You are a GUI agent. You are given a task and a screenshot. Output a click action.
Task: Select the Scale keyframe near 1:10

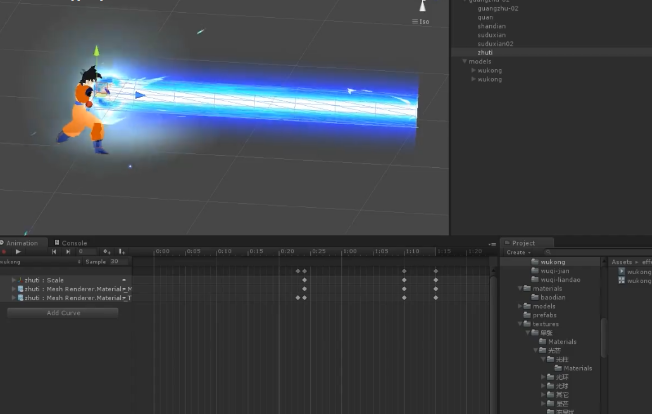[404, 280]
